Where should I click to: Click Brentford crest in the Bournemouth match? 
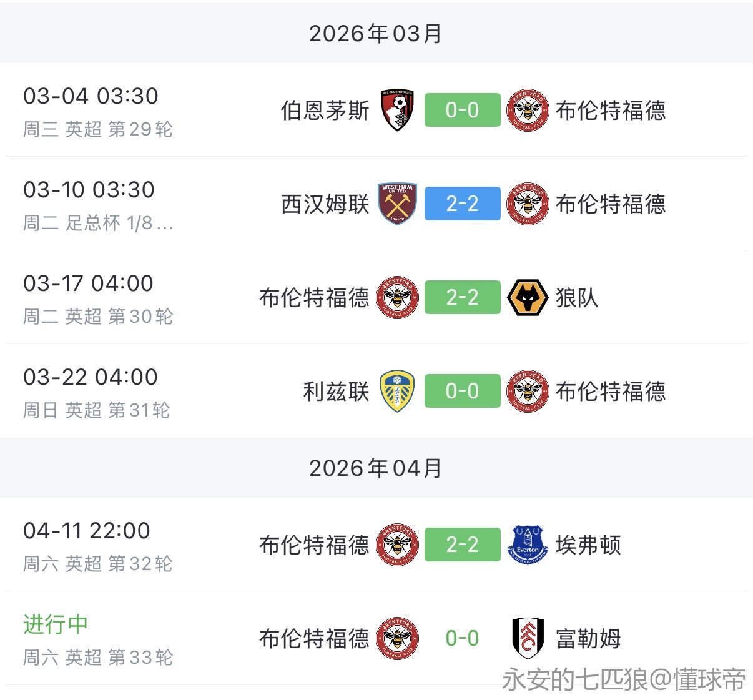528,110
